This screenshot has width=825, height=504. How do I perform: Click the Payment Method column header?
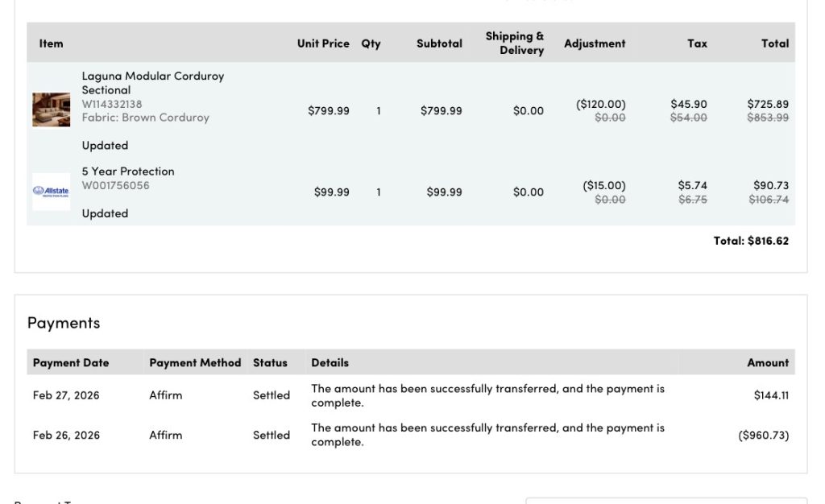point(195,363)
